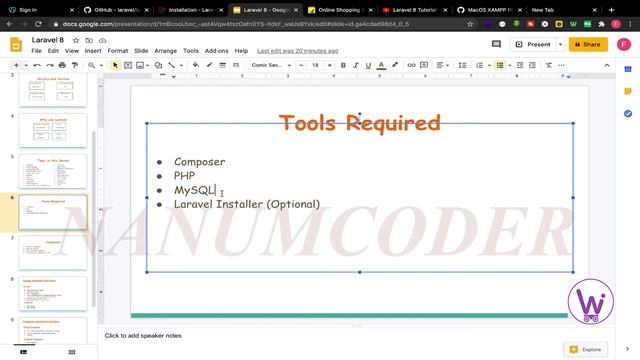Redo the last action
This screenshot has height=360, width=640.
click(x=50, y=65)
